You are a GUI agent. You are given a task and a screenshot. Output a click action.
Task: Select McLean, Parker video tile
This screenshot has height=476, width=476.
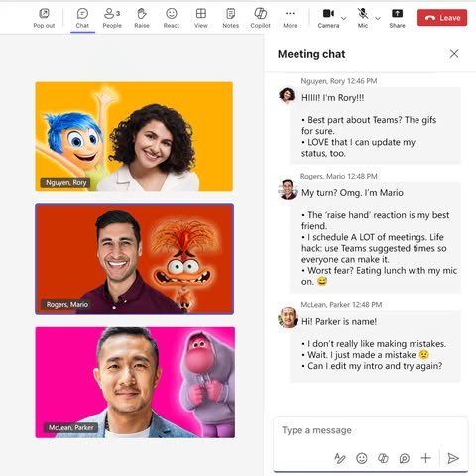click(135, 383)
